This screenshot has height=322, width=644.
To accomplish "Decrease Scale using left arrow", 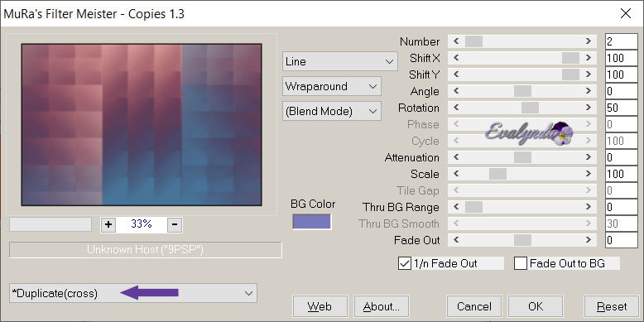I will click(456, 174).
